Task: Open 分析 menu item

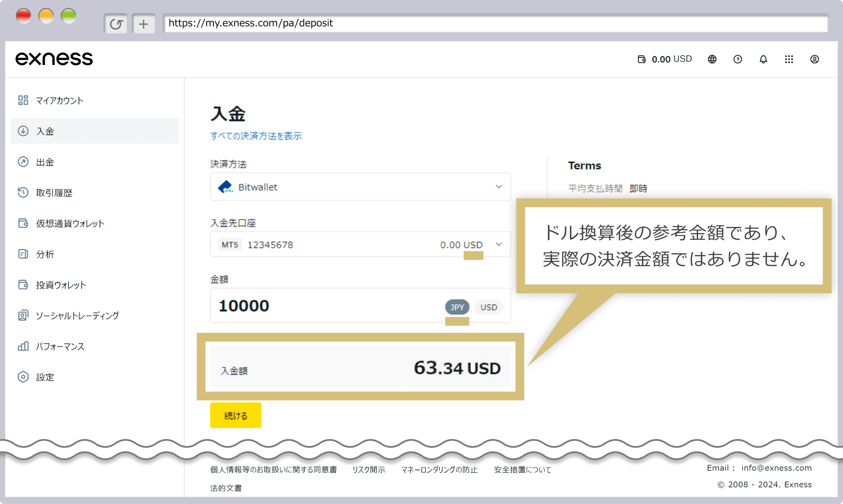Action: point(94,254)
